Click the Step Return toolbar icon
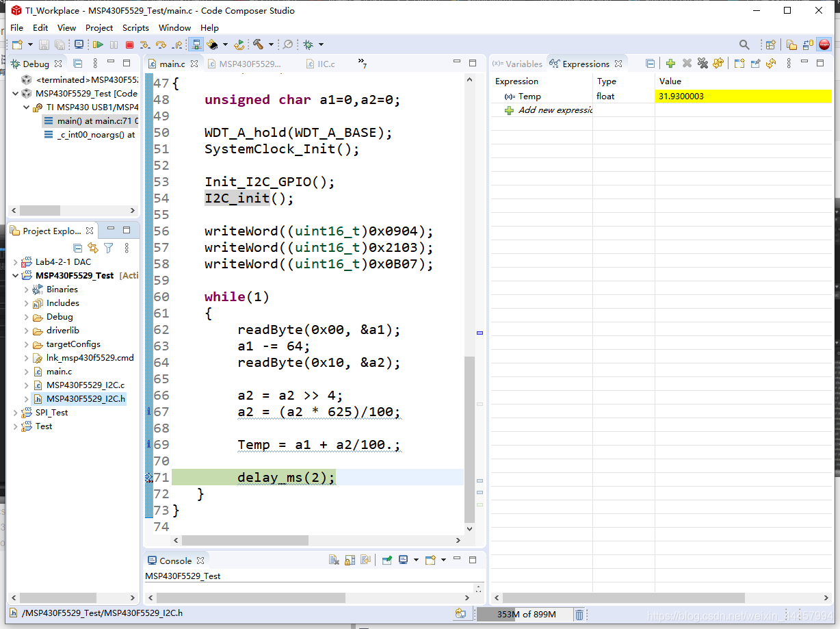The height and width of the screenshot is (629, 840). [x=177, y=44]
